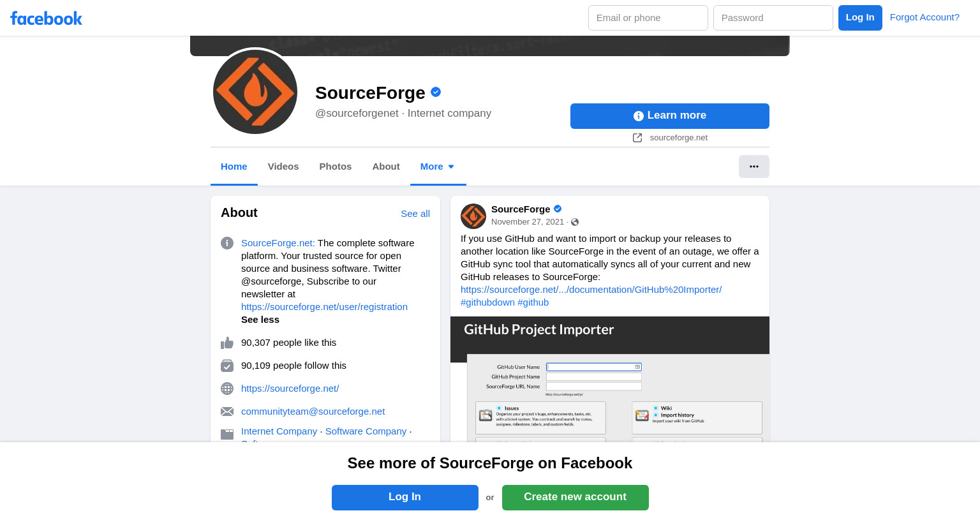Click the Facebook logo

click(46, 19)
